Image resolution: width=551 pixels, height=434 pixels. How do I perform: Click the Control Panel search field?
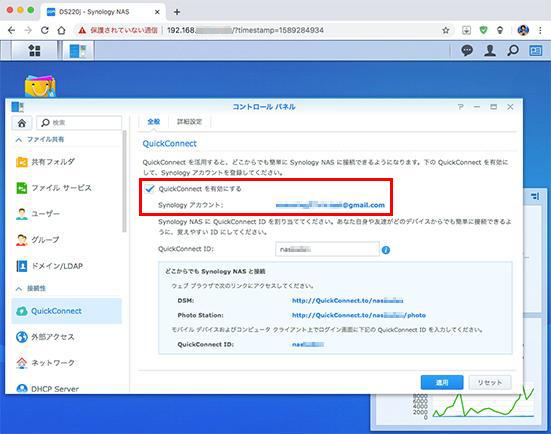(79, 123)
